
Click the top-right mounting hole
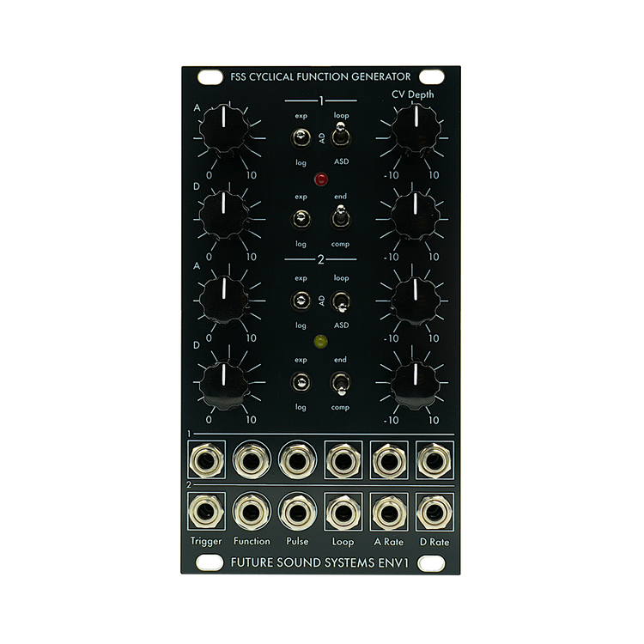[x=432, y=76]
